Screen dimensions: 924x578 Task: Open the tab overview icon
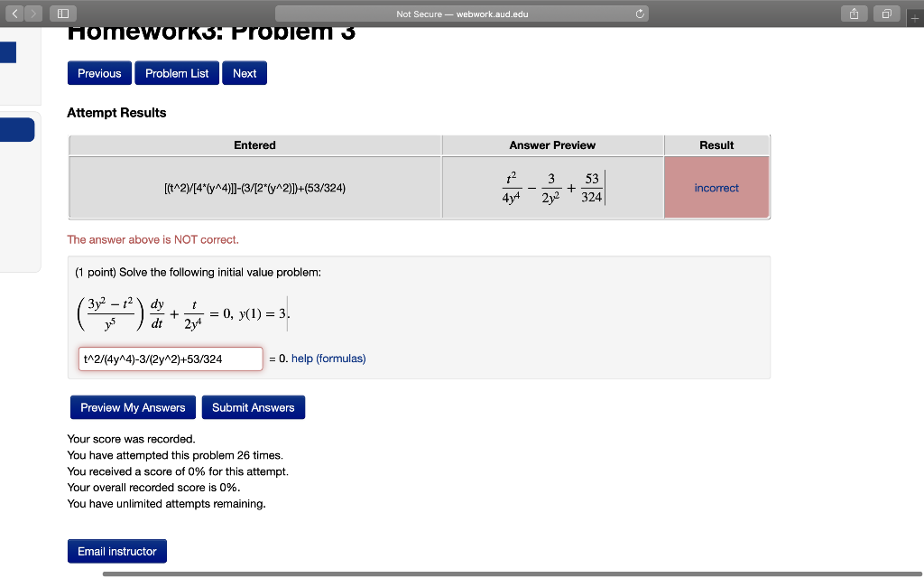pos(885,14)
